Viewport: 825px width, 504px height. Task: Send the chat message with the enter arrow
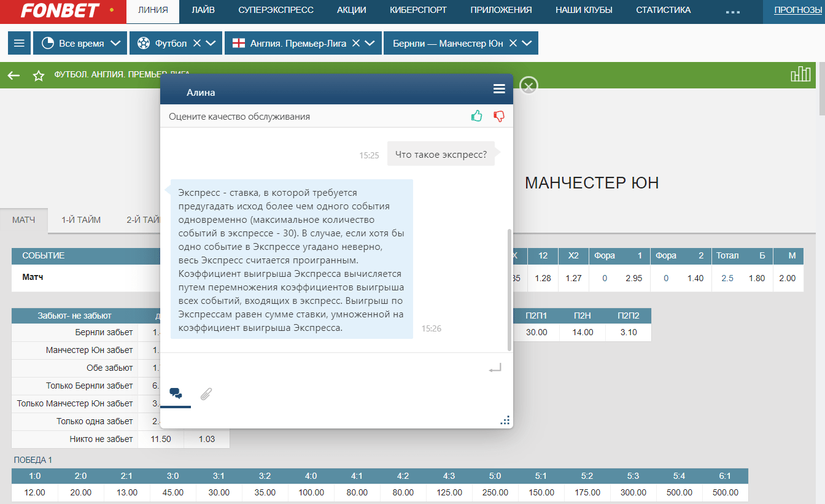[x=495, y=368]
